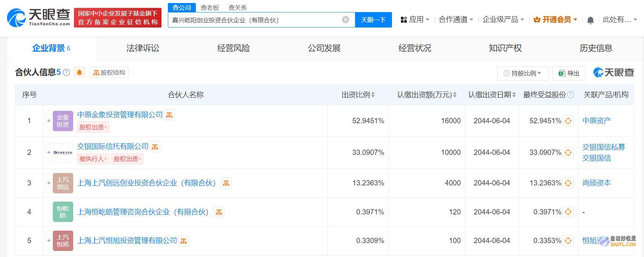Select the 公司发展 tab
This screenshot has height=257, width=644.
point(324,48)
